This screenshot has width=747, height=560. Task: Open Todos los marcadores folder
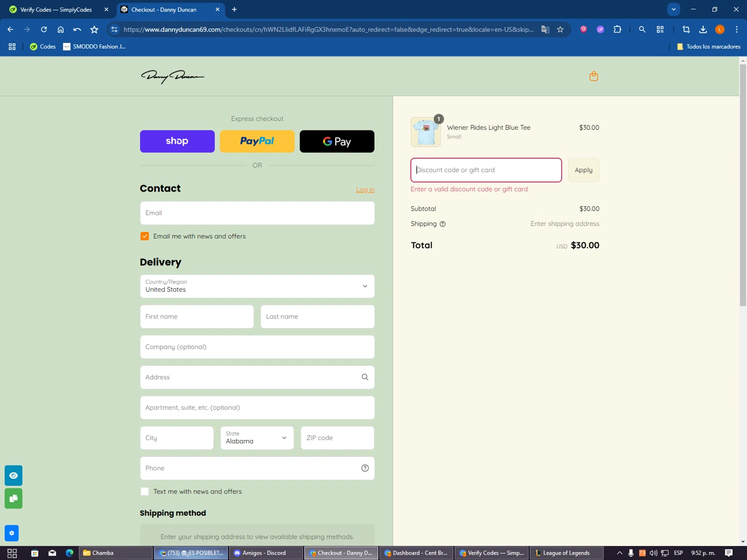tap(708, 46)
